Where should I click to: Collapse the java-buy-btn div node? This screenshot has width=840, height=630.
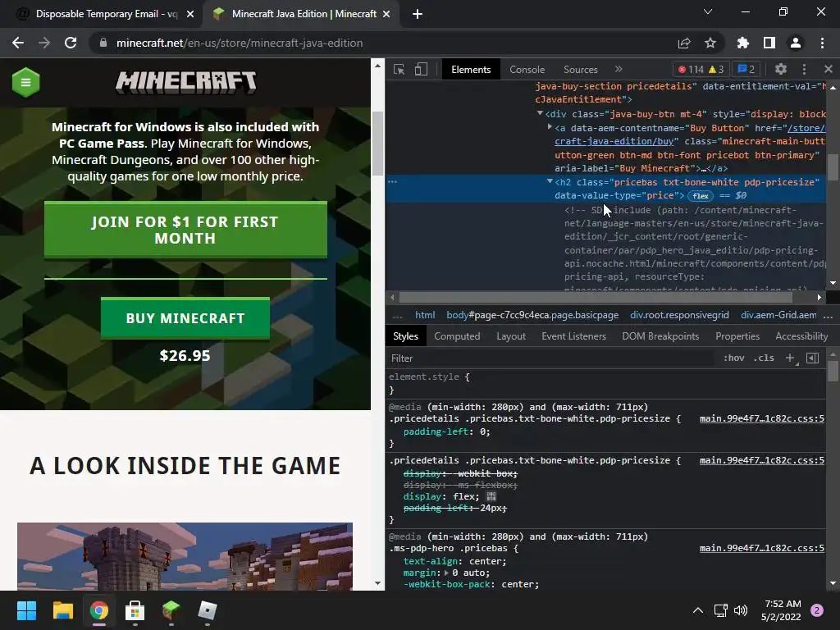[540, 113]
